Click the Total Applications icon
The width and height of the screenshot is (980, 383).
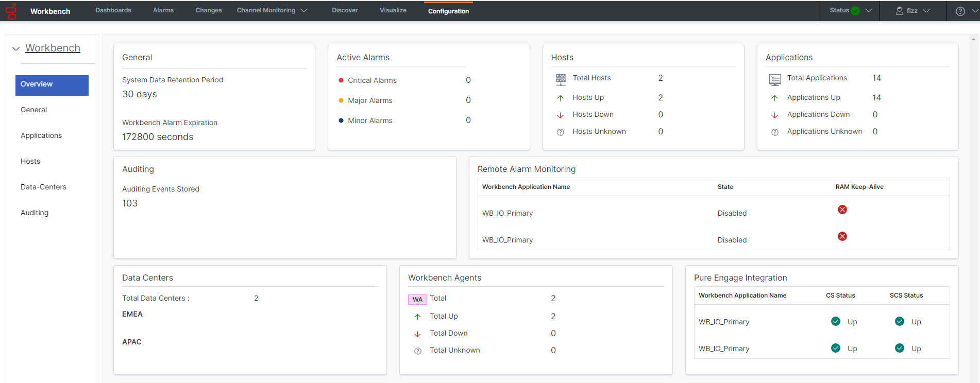tap(775, 79)
